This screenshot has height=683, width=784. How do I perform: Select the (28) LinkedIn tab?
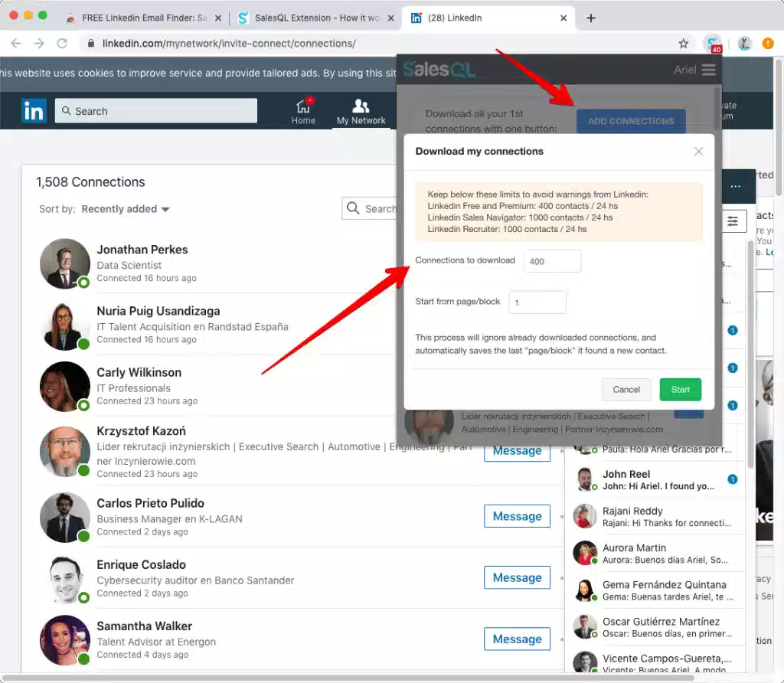point(488,18)
